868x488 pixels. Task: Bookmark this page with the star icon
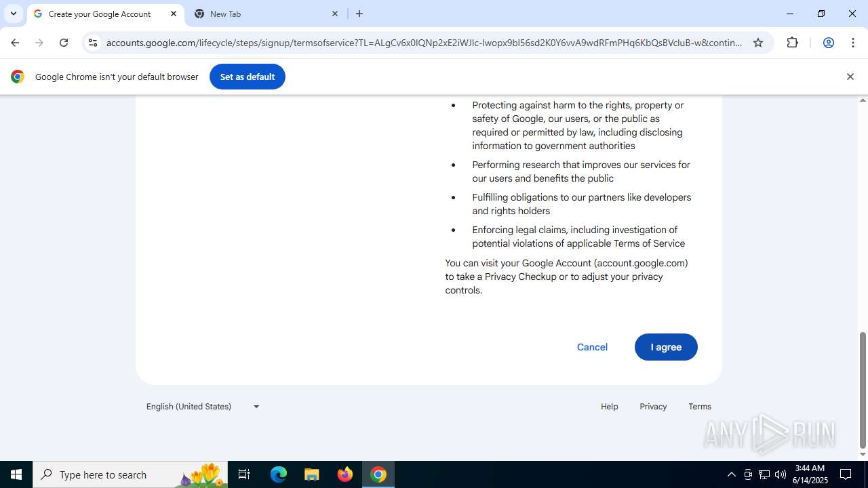758,43
